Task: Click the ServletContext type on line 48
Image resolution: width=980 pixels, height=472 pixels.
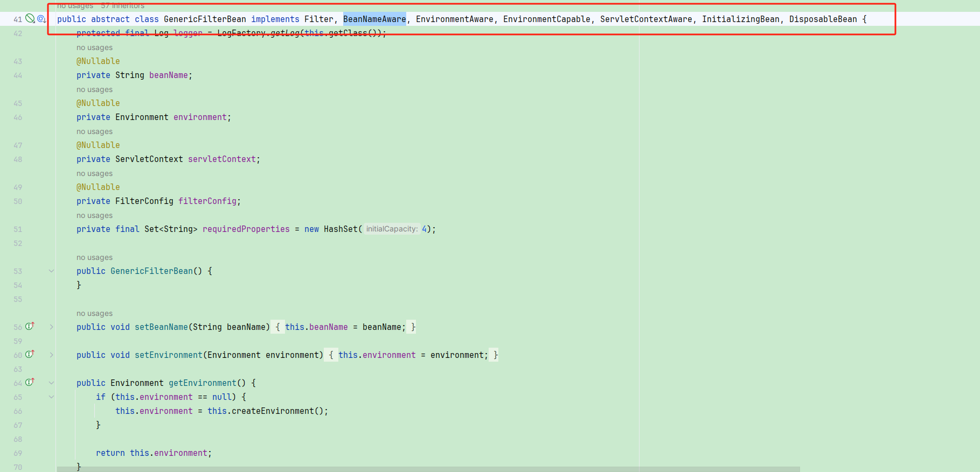Action: point(149,159)
